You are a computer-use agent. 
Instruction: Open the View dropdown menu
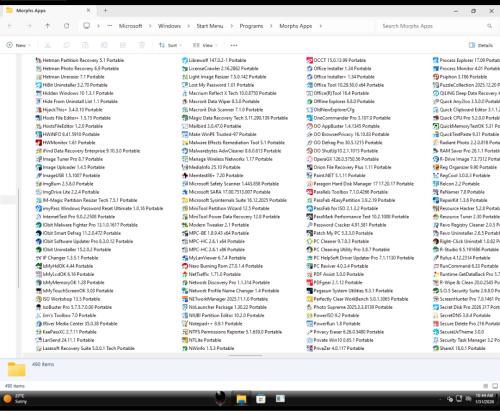pyautogui.click(x=205, y=45)
